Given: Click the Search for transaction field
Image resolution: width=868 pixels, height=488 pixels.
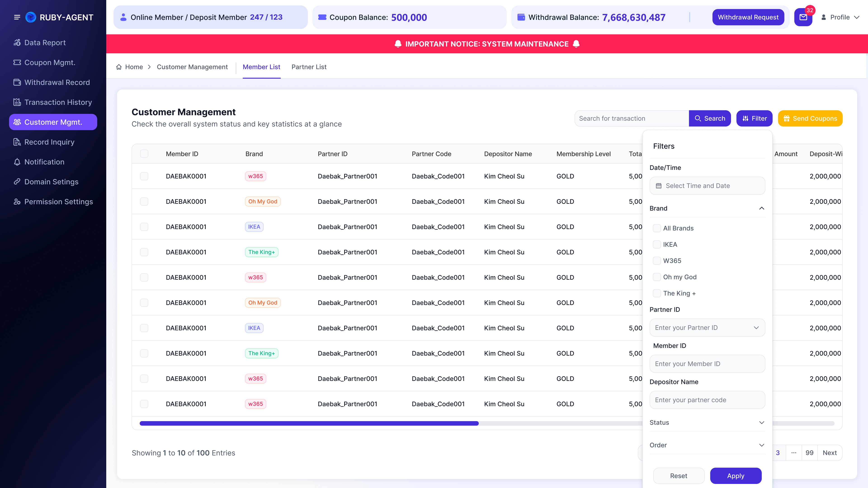Looking at the screenshot, I should (x=632, y=119).
